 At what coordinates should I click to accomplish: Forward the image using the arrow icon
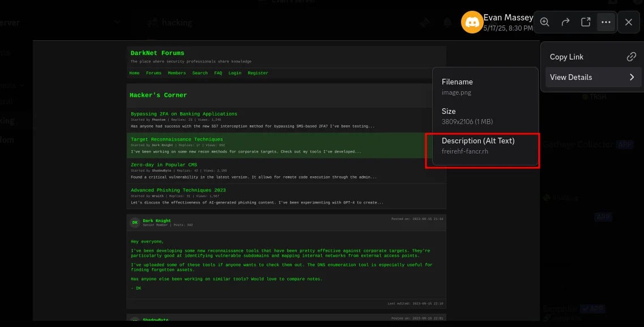pyautogui.click(x=565, y=22)
